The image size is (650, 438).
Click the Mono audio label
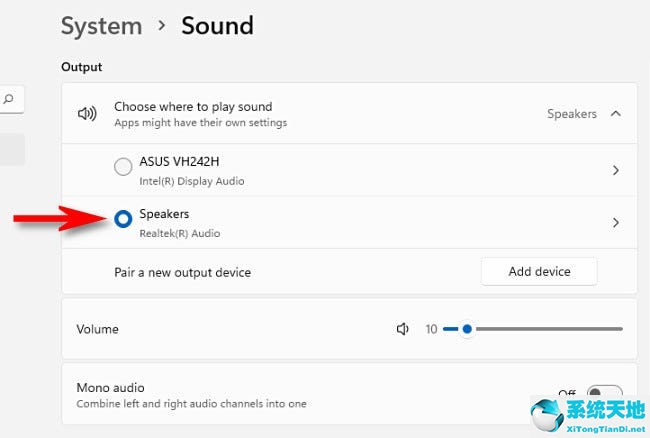111,387
